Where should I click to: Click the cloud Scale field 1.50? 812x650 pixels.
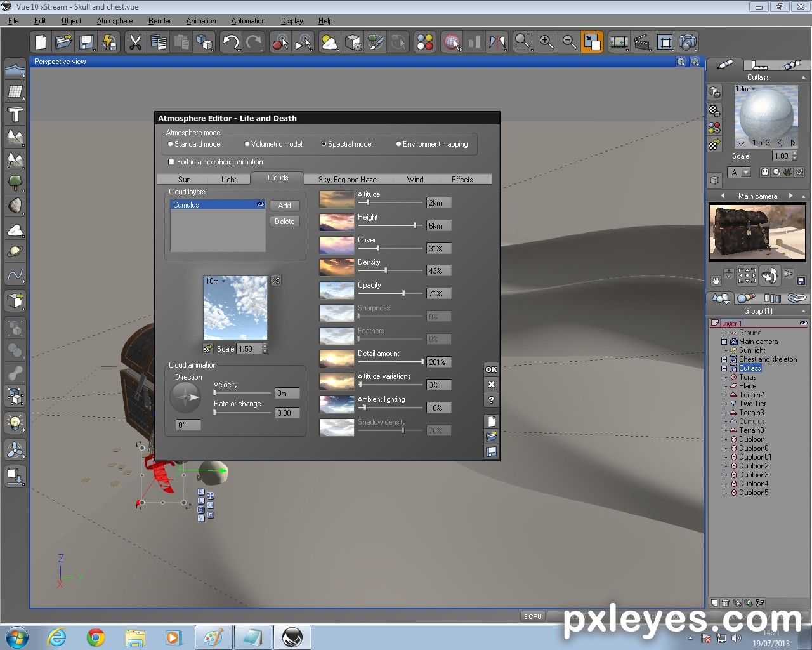(249, 349)
